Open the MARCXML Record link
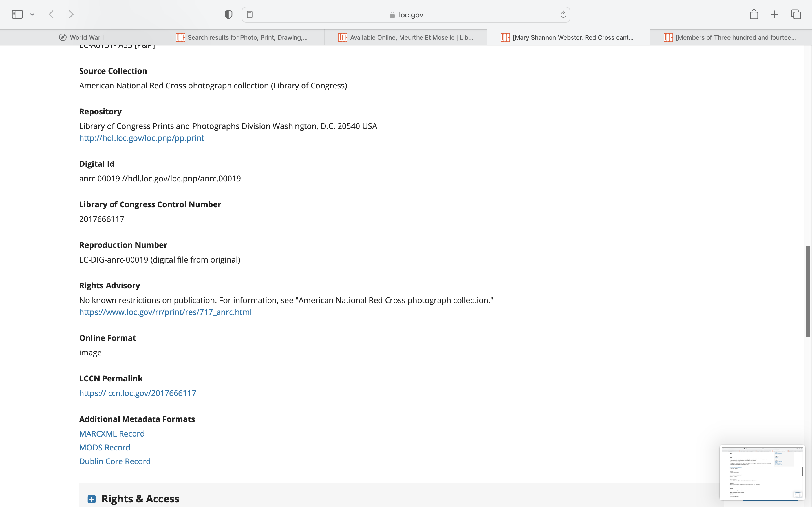 click(112, 433)
